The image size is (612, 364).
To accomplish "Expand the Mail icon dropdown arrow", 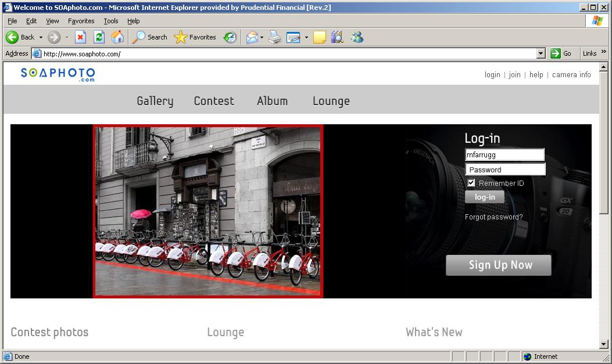I will coord(262,37).
